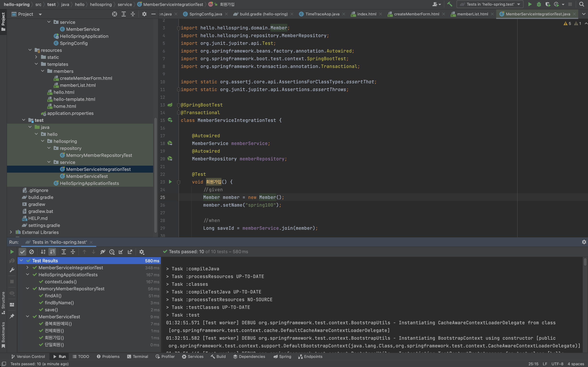
Task: Click the Spring bean gutter icon at line 13
Action: click(170, 105)
